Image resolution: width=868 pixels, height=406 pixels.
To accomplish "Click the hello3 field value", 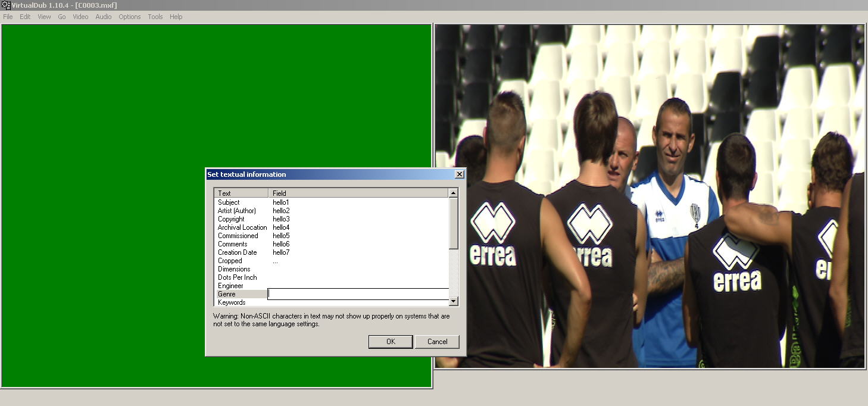I will tap(281, 219).
